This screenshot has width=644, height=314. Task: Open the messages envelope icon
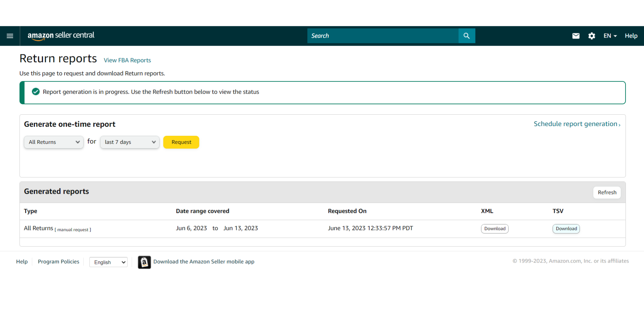pyautogui.click(x=576, y=36)
